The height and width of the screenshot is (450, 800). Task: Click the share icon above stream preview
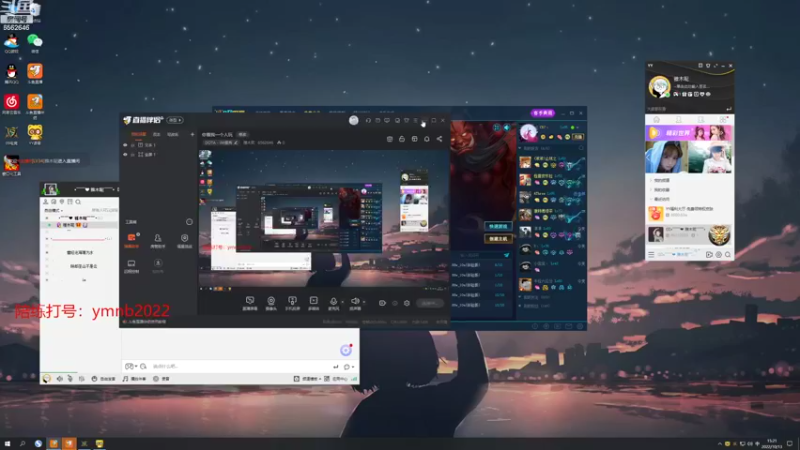pos(439,139)
